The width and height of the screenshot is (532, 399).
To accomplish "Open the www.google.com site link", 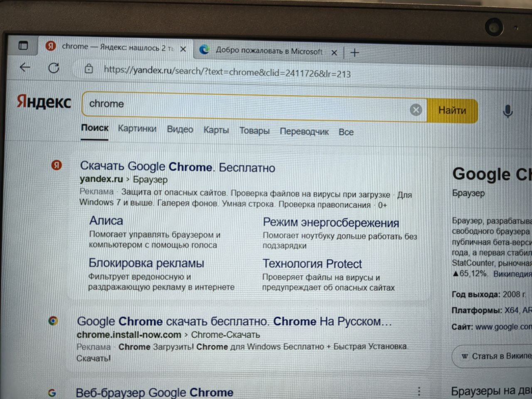I will click(x=504, y=327).
